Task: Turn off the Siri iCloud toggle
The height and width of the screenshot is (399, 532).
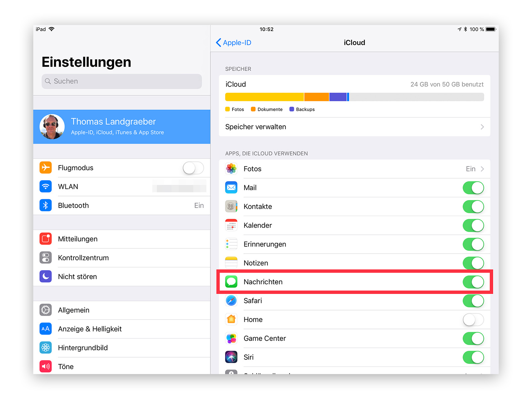Action: [473, 357]
